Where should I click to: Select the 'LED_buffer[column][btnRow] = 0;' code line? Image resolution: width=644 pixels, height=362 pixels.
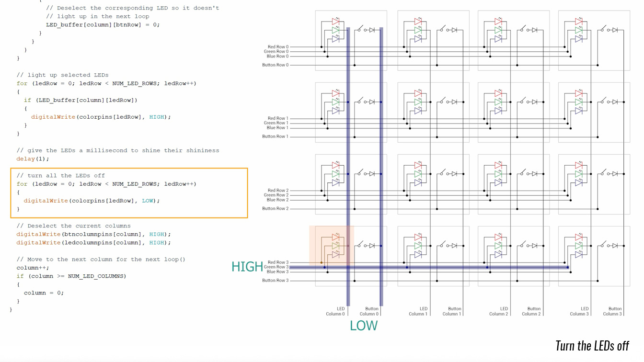(x=103, y=24)
